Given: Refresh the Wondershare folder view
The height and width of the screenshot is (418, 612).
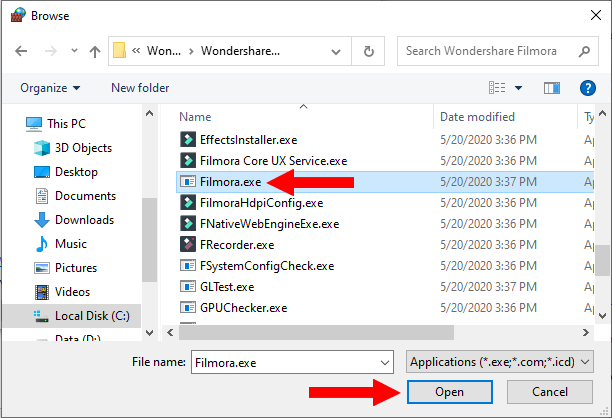Looking at the screenshot, I should 368,51.
